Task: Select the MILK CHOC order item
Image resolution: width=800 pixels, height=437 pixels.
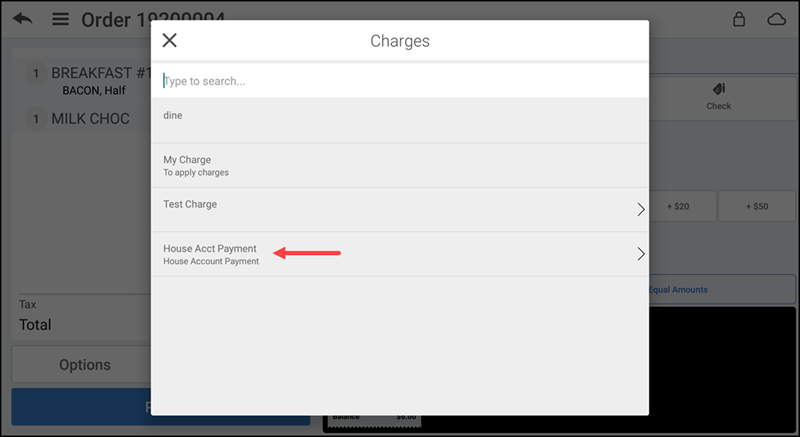Action: 82,119
